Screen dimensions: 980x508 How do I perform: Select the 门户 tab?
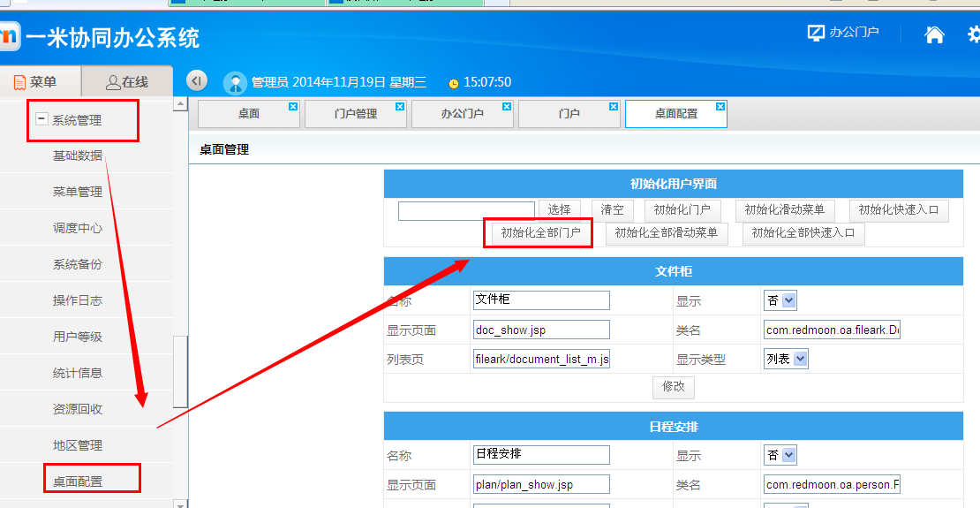pos(569,114)
